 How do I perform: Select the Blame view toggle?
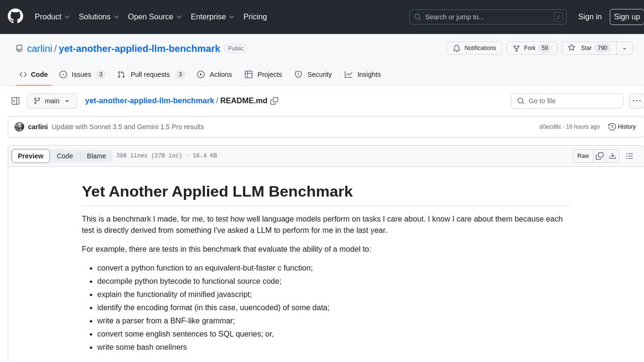[97, 156]
